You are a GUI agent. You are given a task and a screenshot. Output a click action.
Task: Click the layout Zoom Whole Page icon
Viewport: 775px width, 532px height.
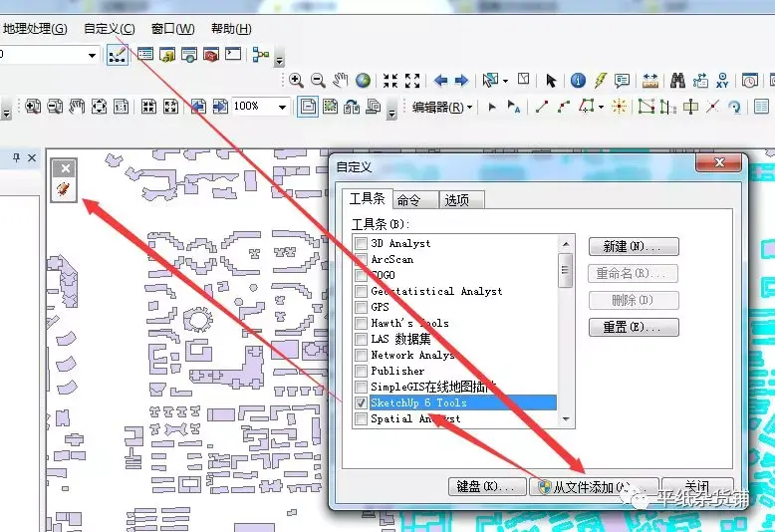[99, 107]
